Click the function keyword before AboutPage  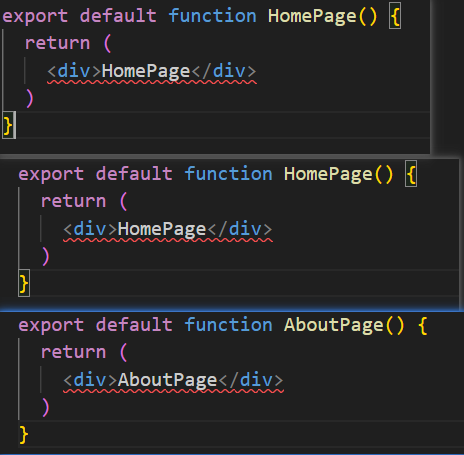point(228,325)
